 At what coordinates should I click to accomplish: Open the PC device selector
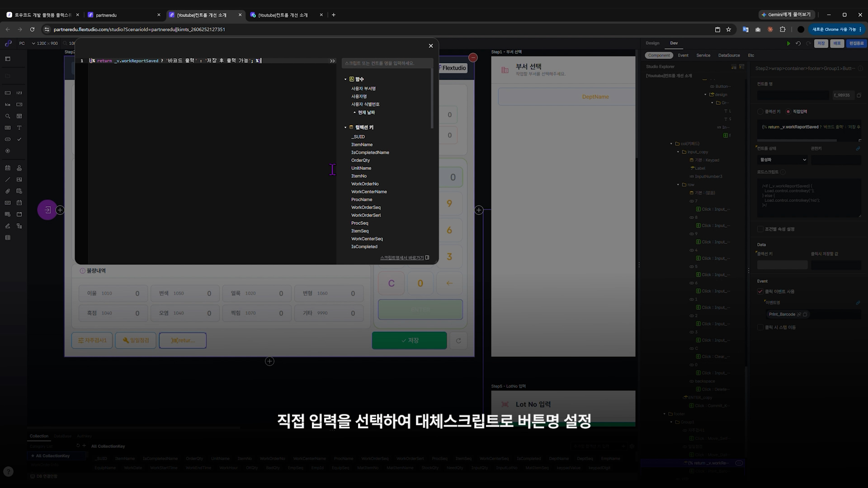[22, 43]
